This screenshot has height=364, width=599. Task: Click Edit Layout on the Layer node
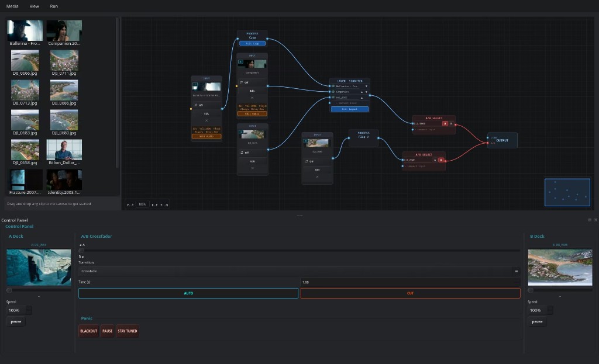tap(350, 109)
